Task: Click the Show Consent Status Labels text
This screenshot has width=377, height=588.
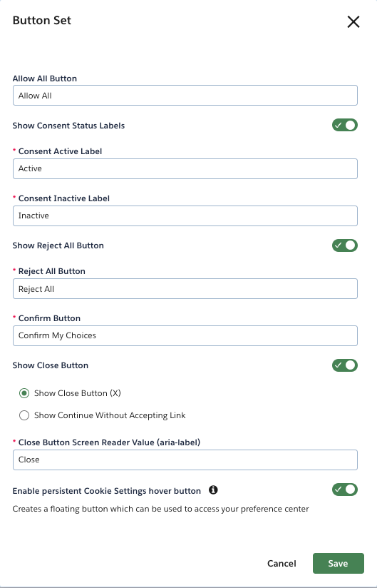Action: (x=68, y=126)
